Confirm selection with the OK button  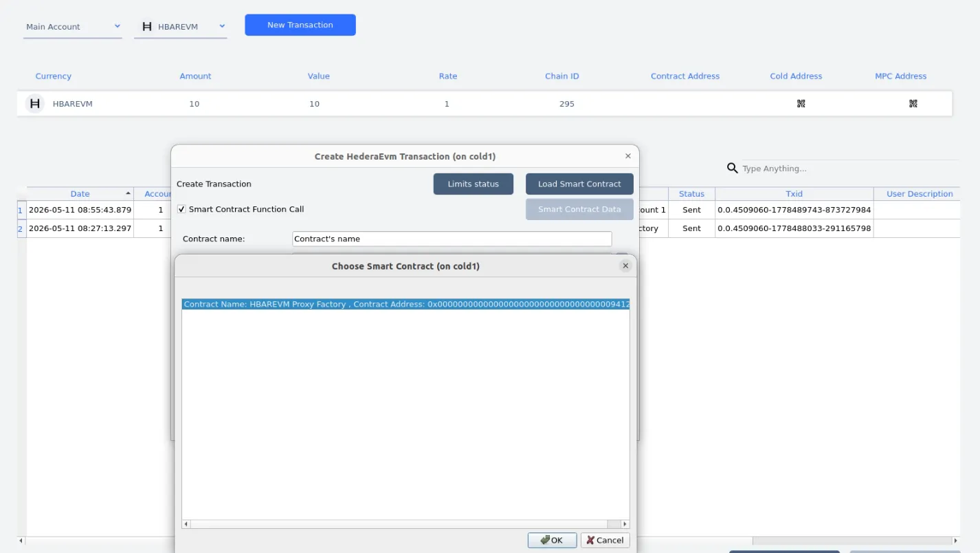(553, 540)
